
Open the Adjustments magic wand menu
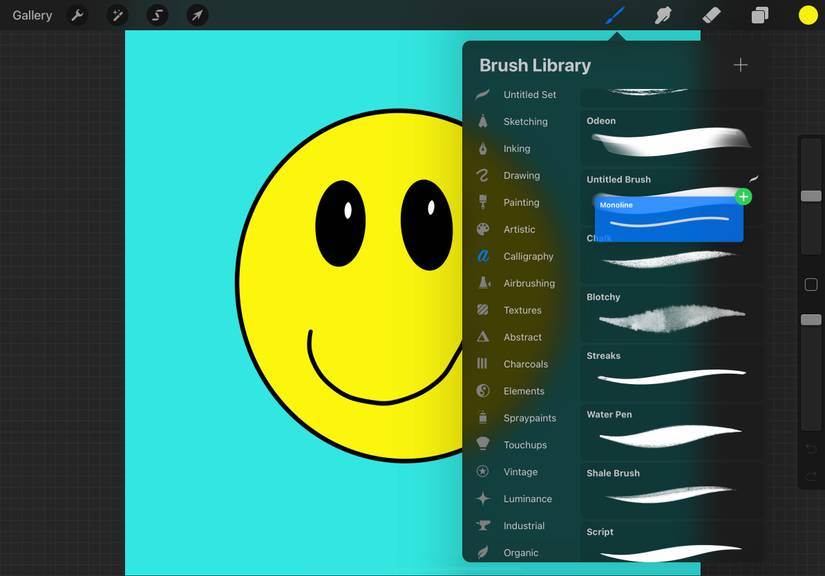pos(117,15)
